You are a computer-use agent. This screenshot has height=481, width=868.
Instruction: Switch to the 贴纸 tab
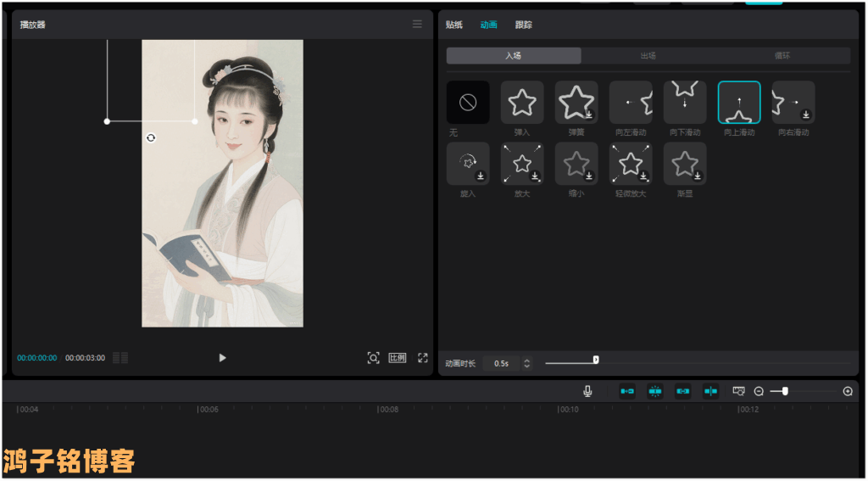coord(454,25)
